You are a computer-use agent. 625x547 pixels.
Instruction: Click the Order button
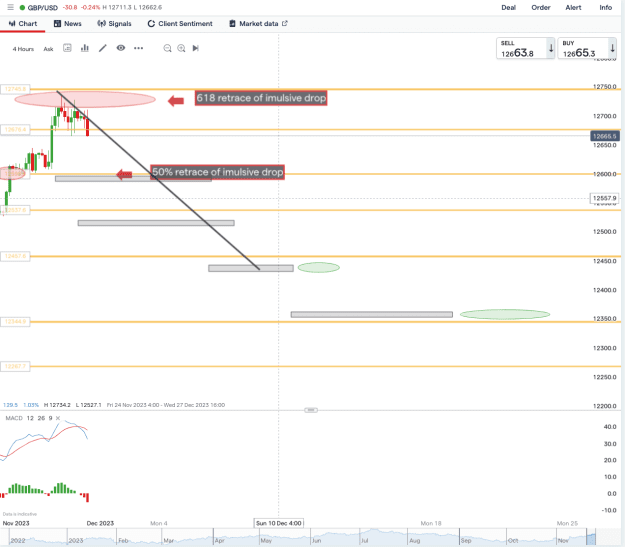pyautogui.click(x=540, y=8)
